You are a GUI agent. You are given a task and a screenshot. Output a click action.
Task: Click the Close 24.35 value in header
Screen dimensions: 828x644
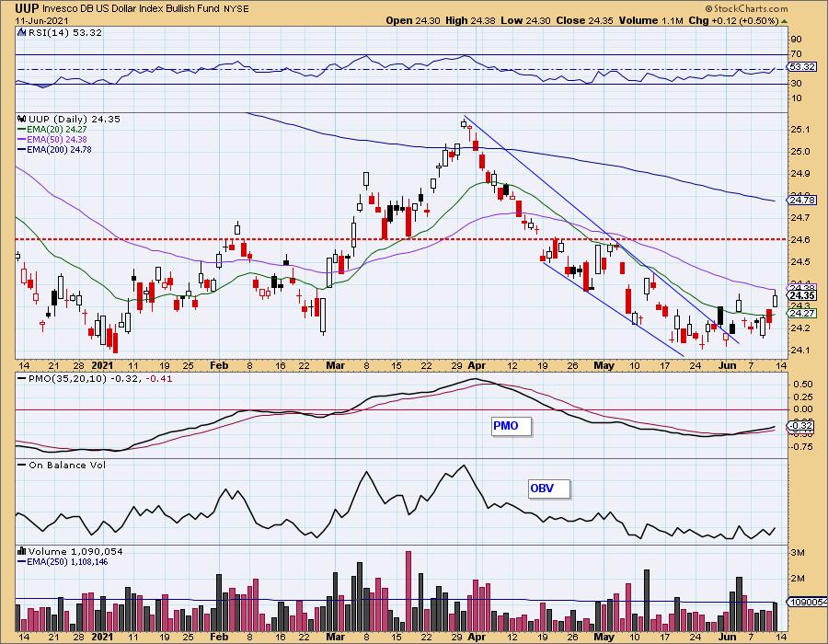pyautogui.click(x=584, y=20)
